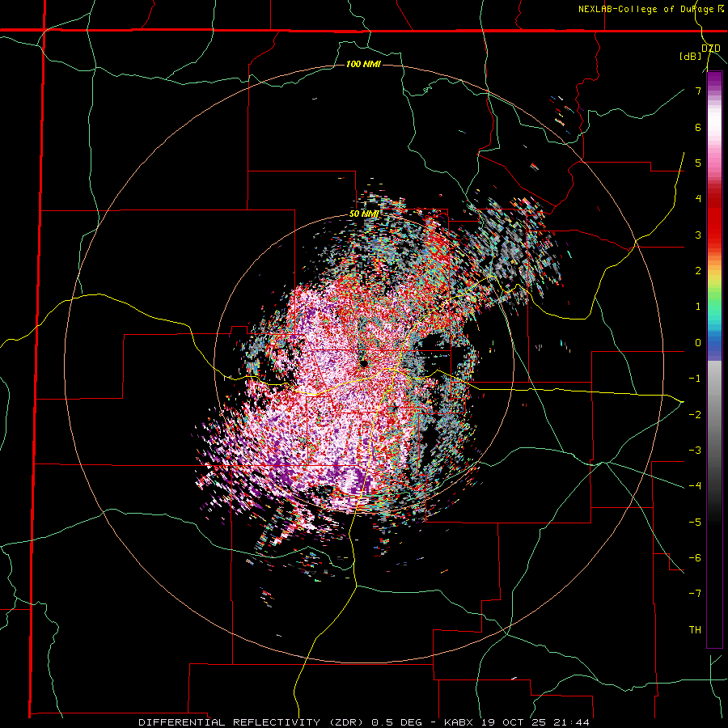This screenshot has width=728, height=728.
Task: Select the 1 value on the scale
Action: (x=698, y=307)
